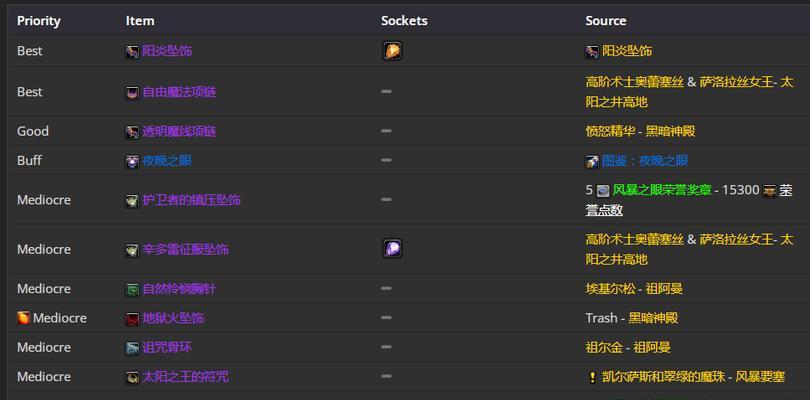810x400 pixels.
Task: Open the 风暴之眼荣誉奖章 green link
Action: (662, 190)
